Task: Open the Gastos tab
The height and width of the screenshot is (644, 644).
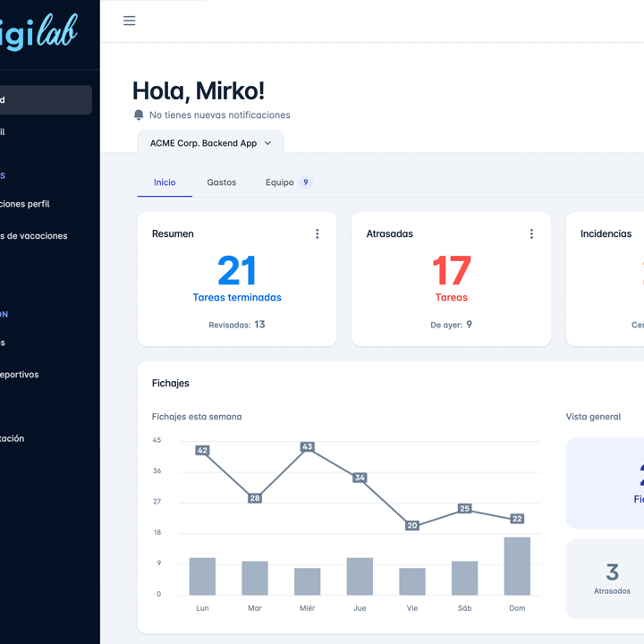Action: (222, 182)
